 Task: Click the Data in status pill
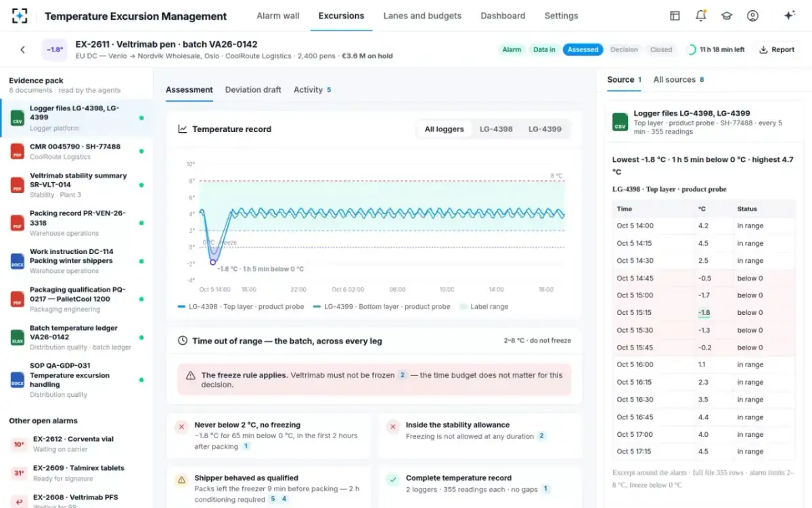[544, 49]
